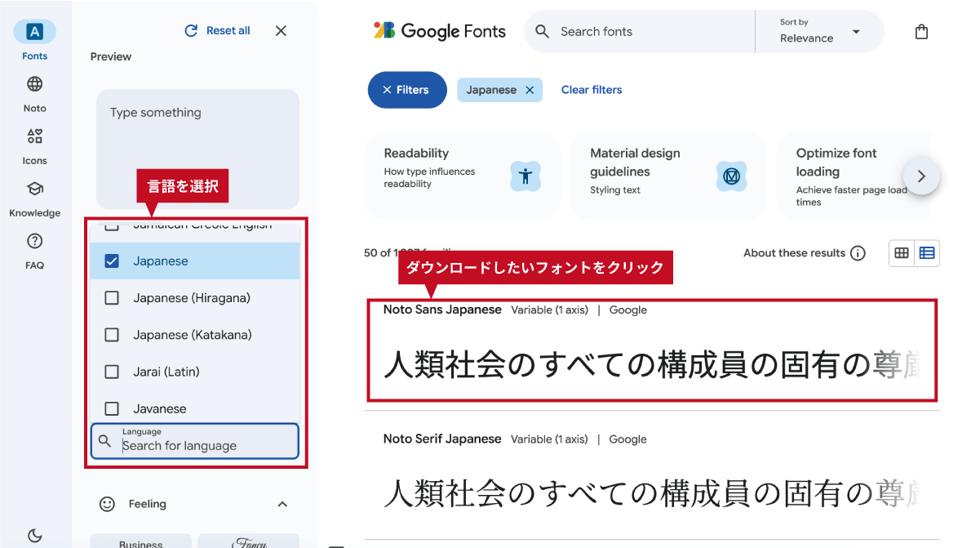The image size is (980, 548).
Task: Uncheck the Japanese language checkbox
Action: point(113,261)
